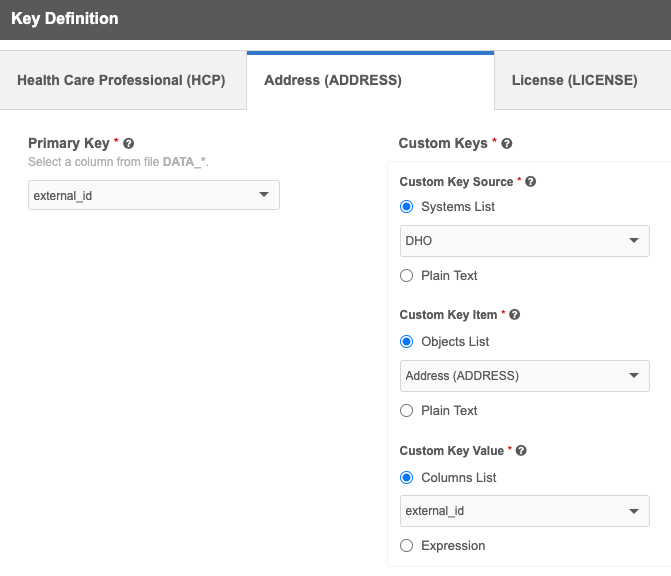Image resolution: width=671 pixels, height=576 pixels.
Task: Open the Address (ADDRESS) objects dropdown
Action: [524, 376]
